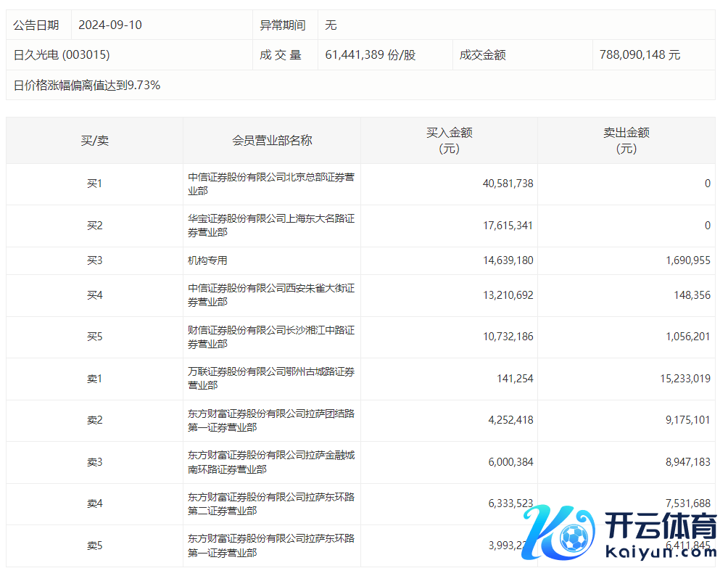Click the turnover amount 788,090,148 元

pos(640,55)
